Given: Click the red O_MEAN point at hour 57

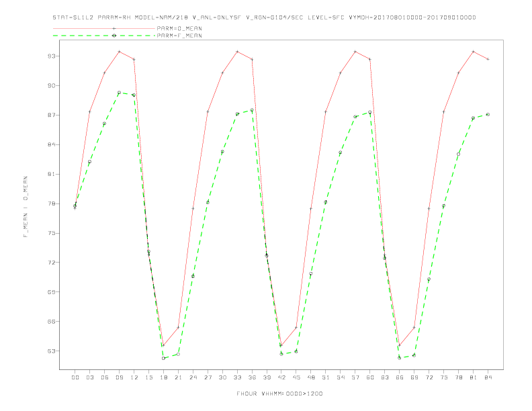Looking at the screenshot, I should point(355,52).
